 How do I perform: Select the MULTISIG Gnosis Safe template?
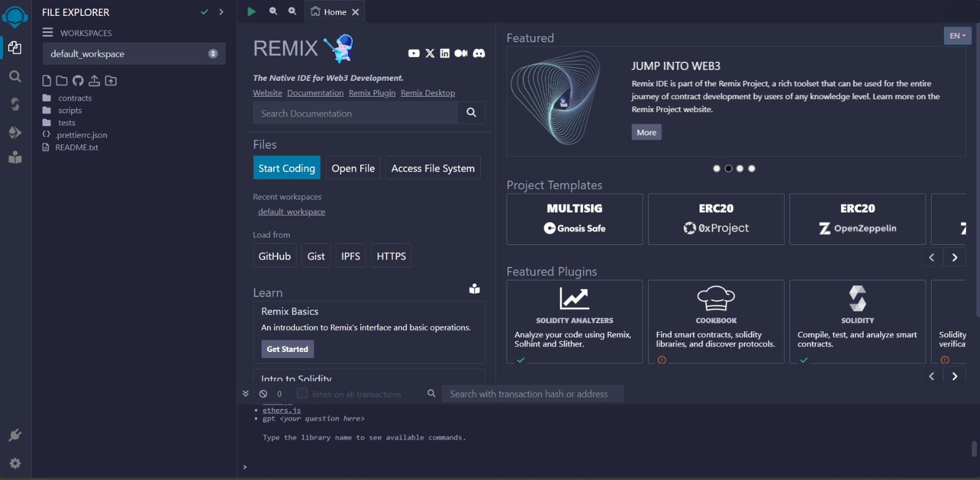[575, 219]
